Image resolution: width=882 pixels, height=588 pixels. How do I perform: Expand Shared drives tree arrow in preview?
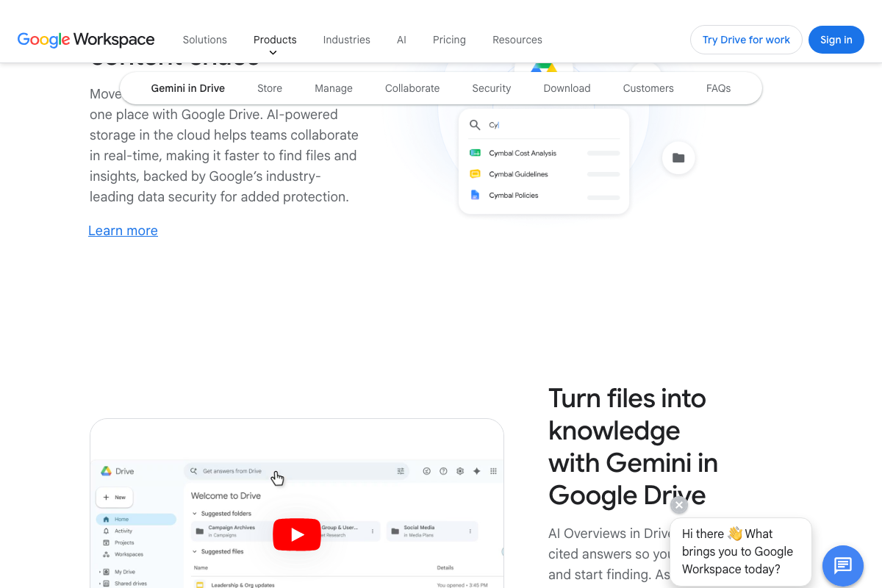99,584
